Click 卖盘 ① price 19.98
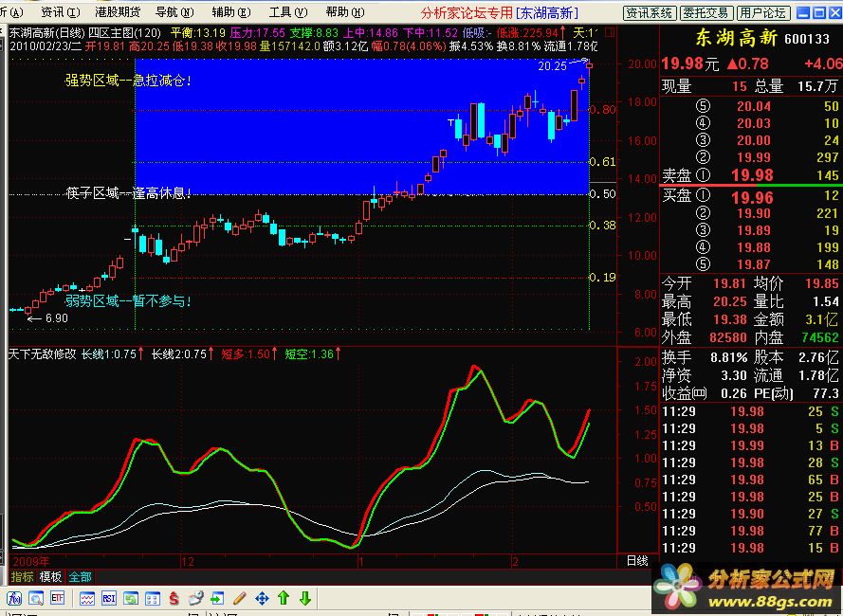 (x=752, y=175)
